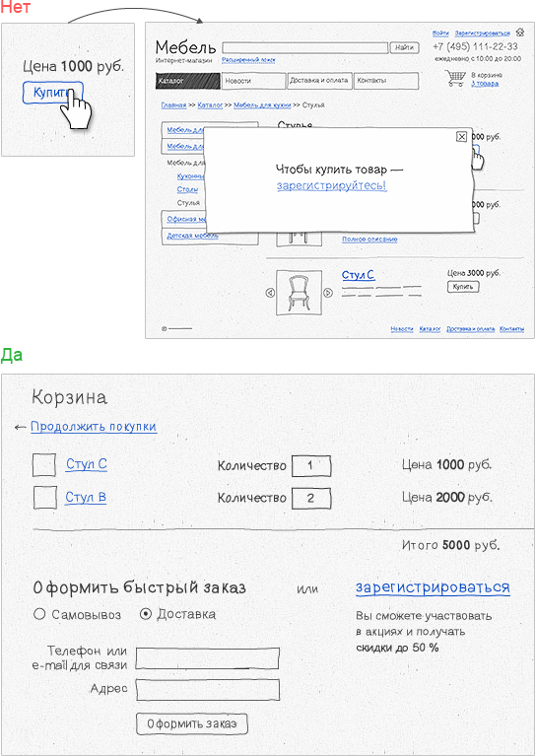Click Продолжить покупки link
This screenshot has width=535, height=756.
94,427
